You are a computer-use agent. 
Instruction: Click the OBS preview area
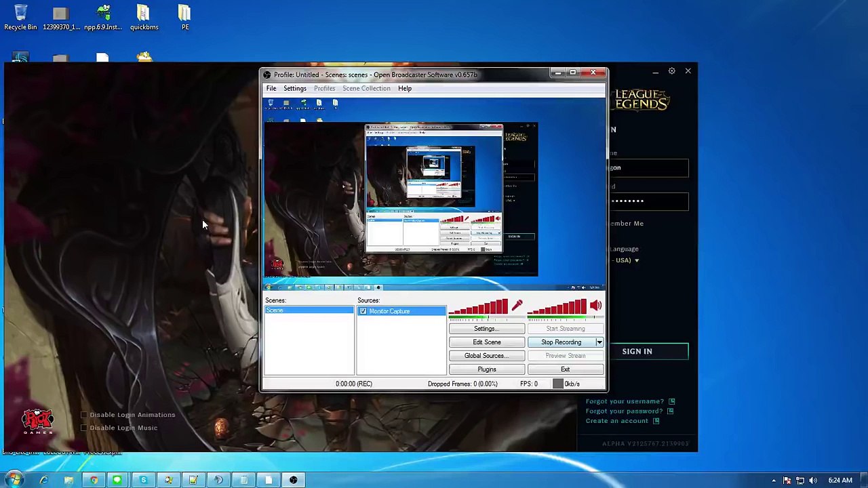[x=434, y=195]
